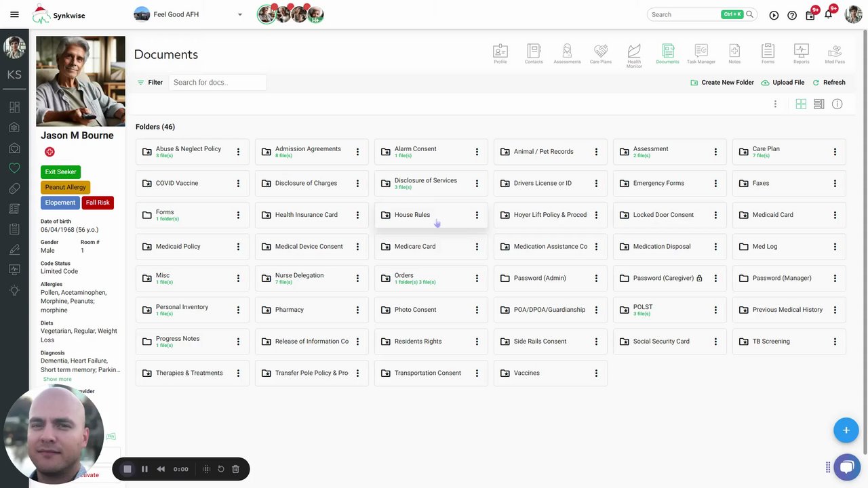Click Show more under Diagnosis

[57, 379]
